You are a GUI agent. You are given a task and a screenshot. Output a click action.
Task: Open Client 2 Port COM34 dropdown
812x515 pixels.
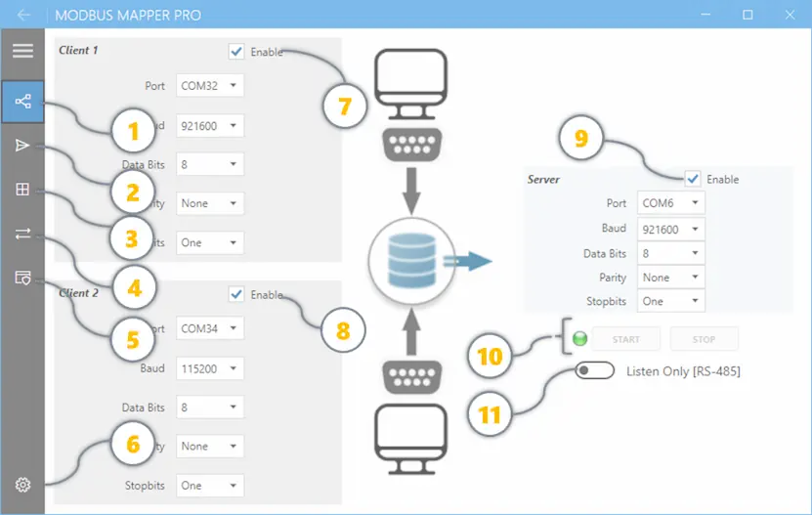coord(210,328)
